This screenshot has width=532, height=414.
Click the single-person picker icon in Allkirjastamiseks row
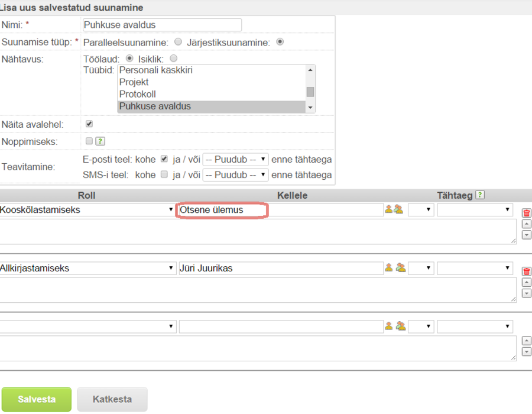coord(388,268)
